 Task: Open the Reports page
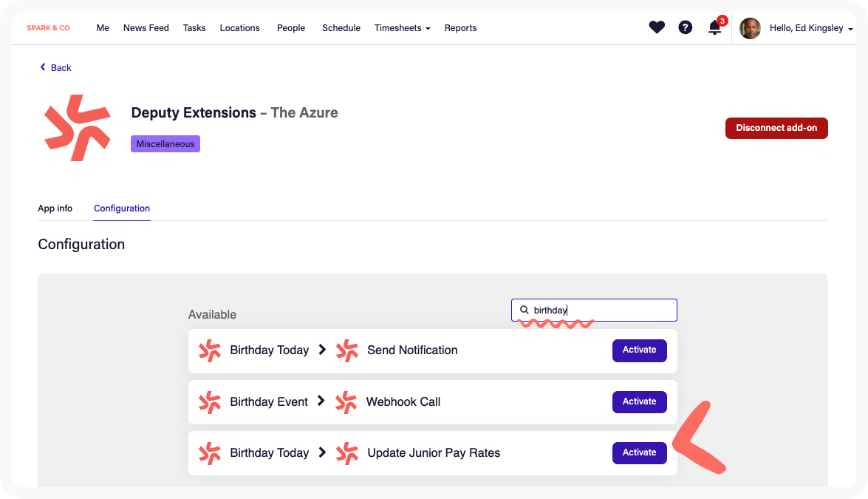(460, 27)
